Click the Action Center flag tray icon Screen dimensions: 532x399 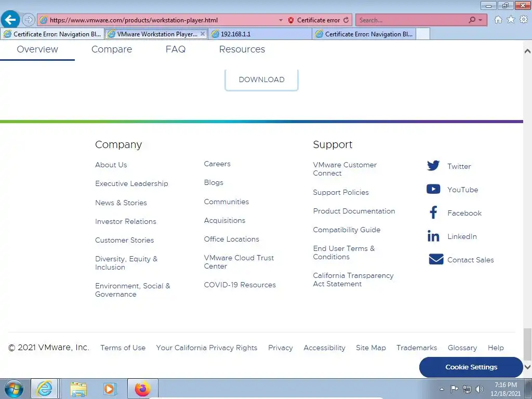(x=454, y=389)
